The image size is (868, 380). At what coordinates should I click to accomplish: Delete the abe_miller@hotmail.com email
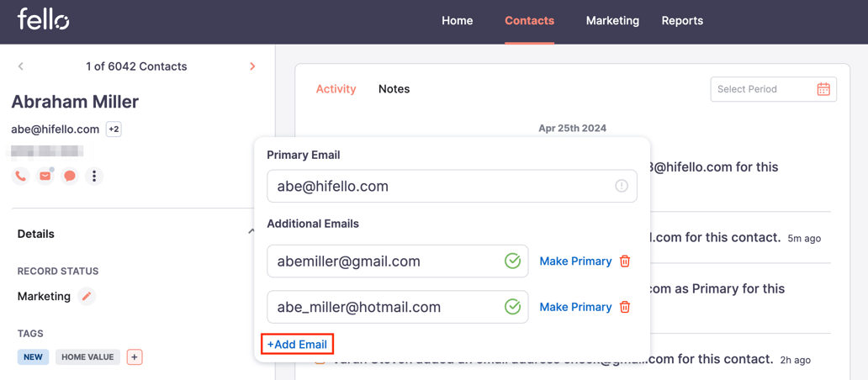tap(624, 307)
